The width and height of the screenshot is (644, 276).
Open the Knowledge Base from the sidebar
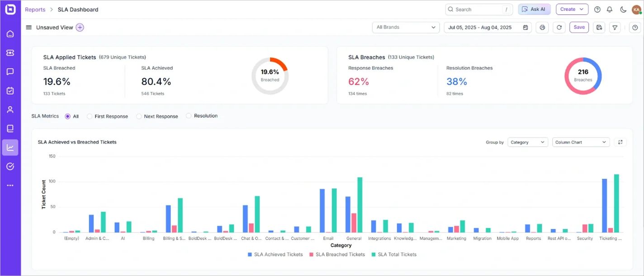pyautogui.click(x=10, y=128)
